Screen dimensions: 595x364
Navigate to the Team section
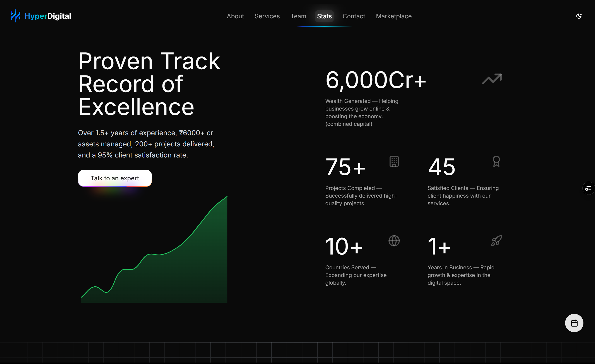(x=298, y=16)
